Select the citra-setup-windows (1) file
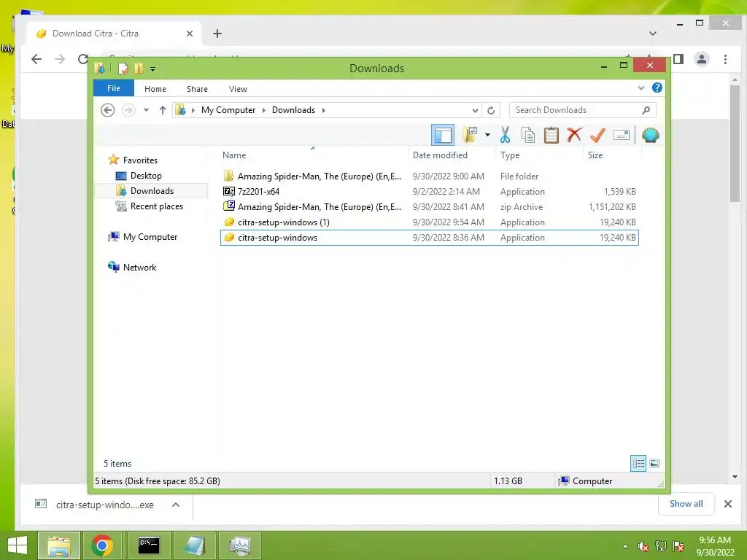747x560 pixels. click(429, 222)
